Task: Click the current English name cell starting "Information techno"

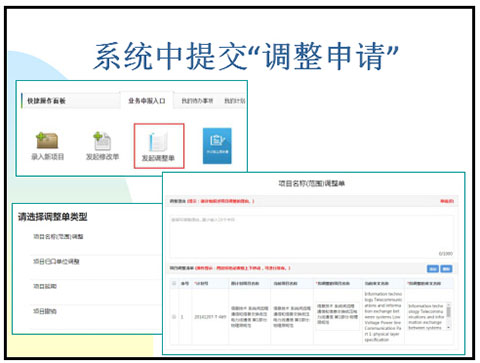Action: click(383, 317)
